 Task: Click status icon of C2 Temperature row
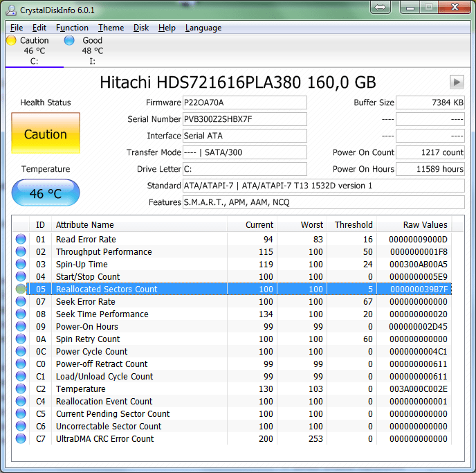pyautogui.click(x=21, y=389)
